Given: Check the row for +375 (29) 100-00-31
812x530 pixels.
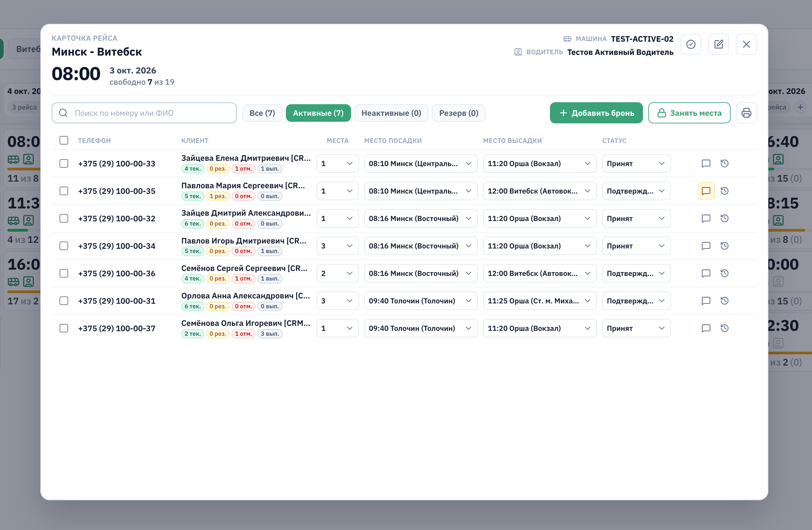Looking at the screenshot, I should pos(64,301).
